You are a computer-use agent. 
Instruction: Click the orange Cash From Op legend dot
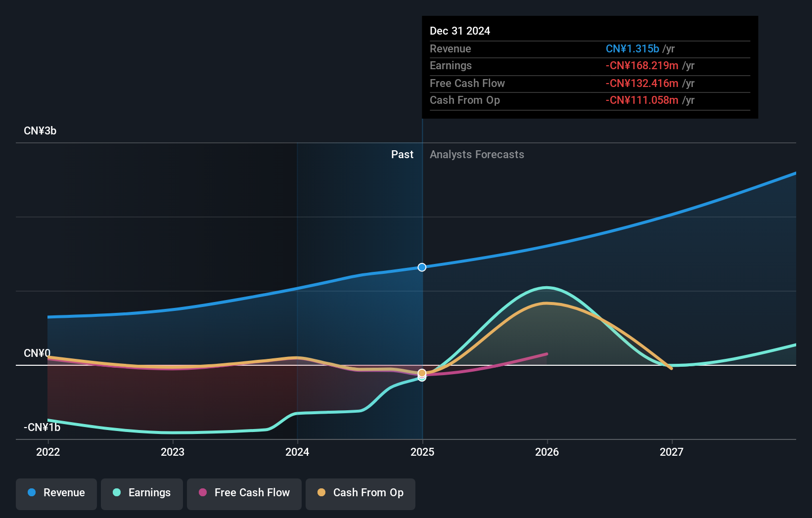tap(321, 492)
